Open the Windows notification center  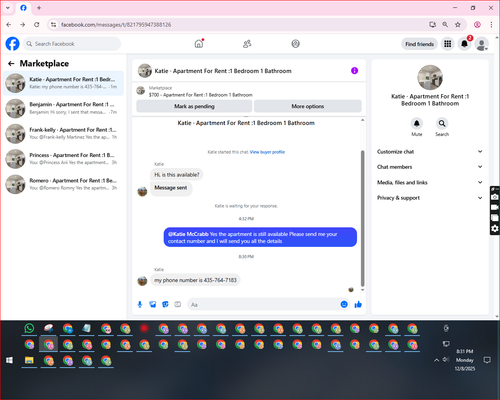487,360
